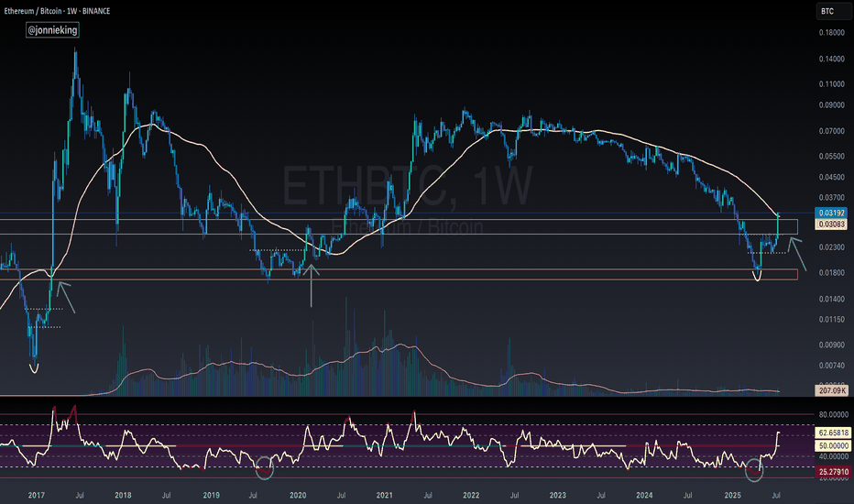This screenshot has width=854, height=504.
Task: Click the 0.14000 price axis label
Action: (x=832, y=59)
